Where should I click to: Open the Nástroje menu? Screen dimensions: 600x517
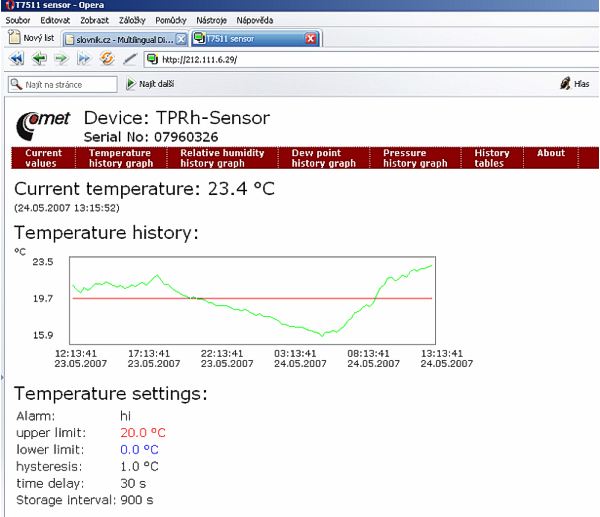tap(211, 20)
